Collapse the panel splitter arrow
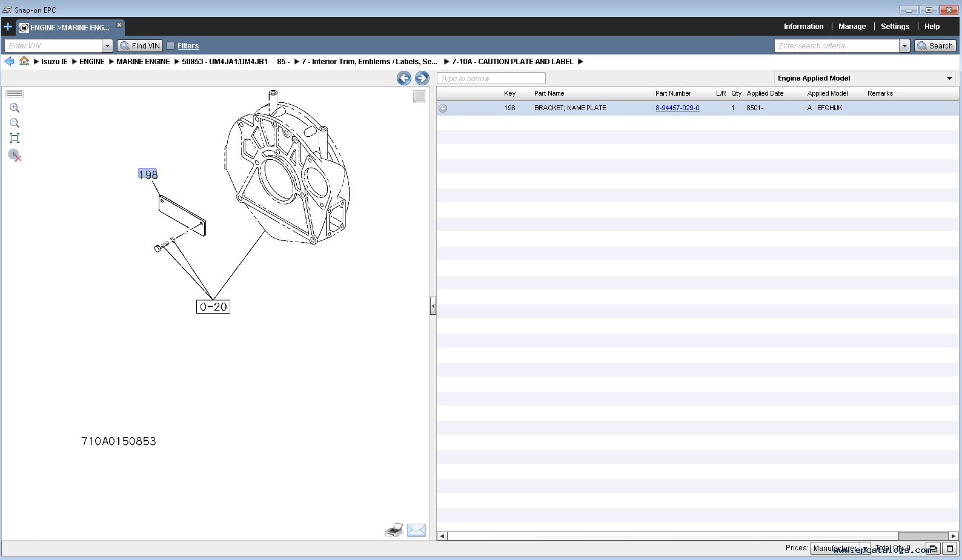Image resolution: width=962 pixels, height=560 pixels. [433, 306]
